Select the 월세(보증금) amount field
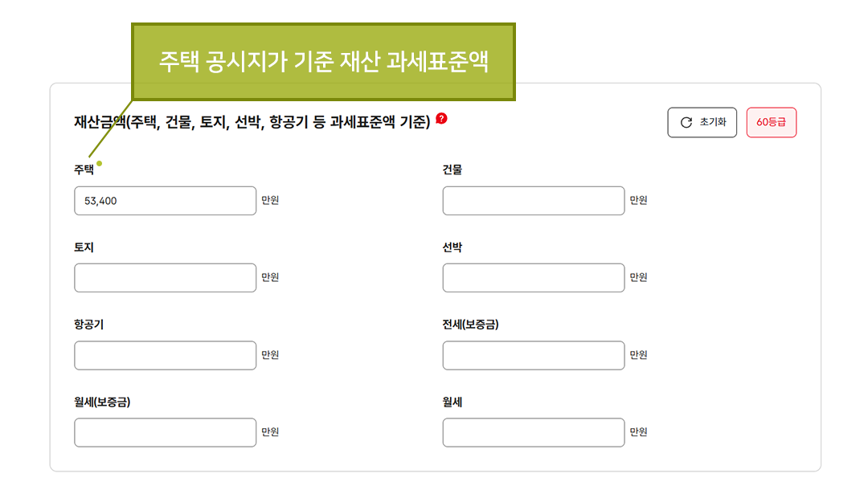The width and height of the screenshot is (868, 498). click(165, 432)
